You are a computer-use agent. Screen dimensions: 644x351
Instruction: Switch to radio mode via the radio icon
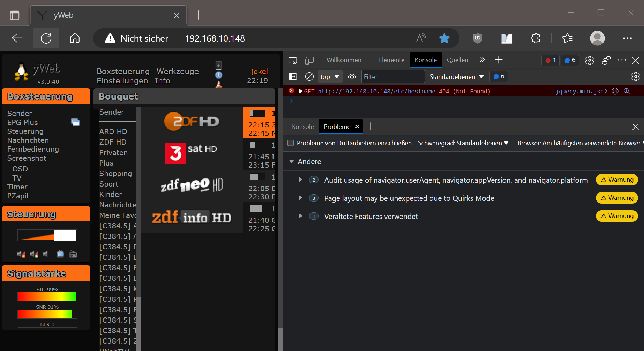click(73, 254)
